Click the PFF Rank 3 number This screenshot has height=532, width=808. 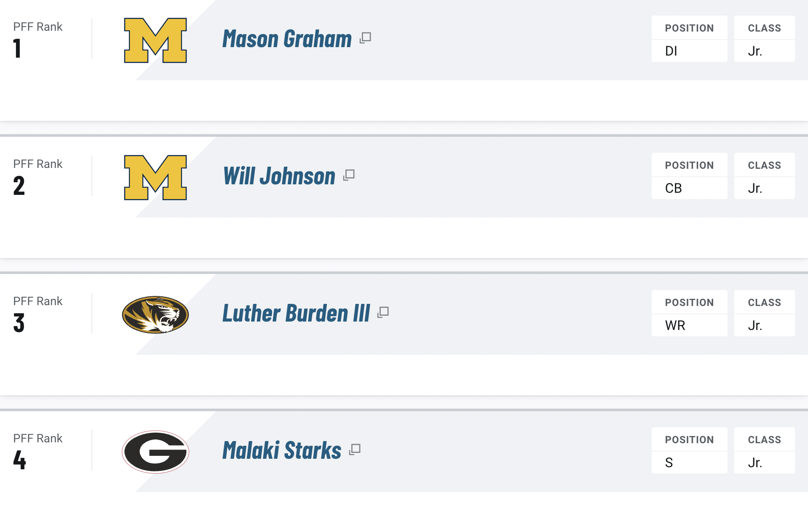[x=19, y=323]
